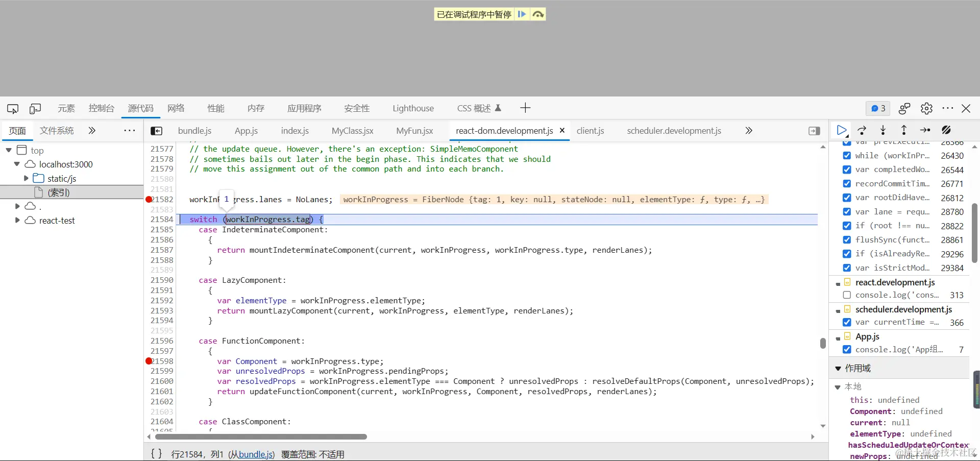Viewport: 980px width, 461px height.
Task: Open navigator pane more options menu
Action: (130, 131)
